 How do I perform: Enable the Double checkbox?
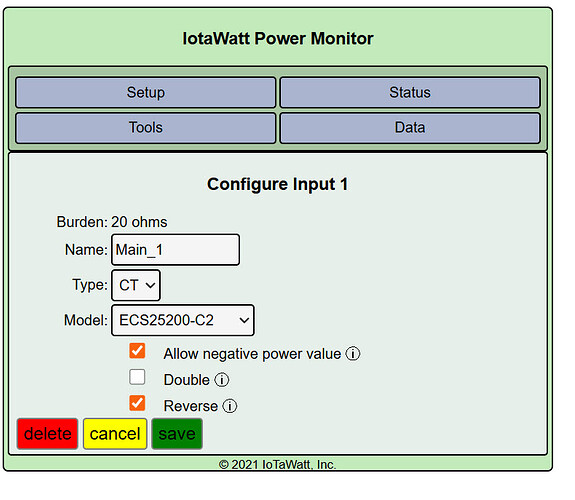point(137,377)
